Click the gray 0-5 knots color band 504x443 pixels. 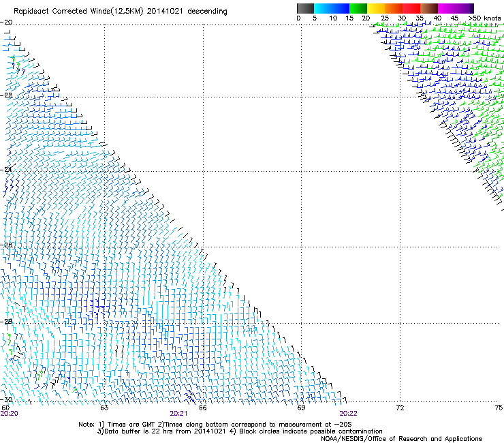(x=305, y=8)
